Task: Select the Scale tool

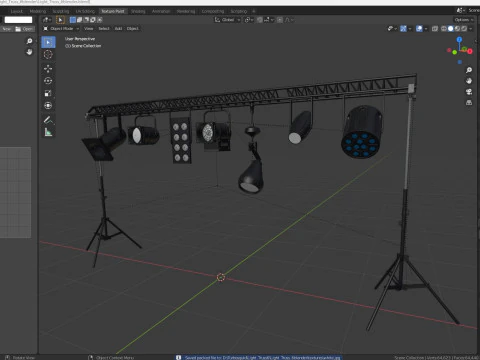Action: click(48, 93)
